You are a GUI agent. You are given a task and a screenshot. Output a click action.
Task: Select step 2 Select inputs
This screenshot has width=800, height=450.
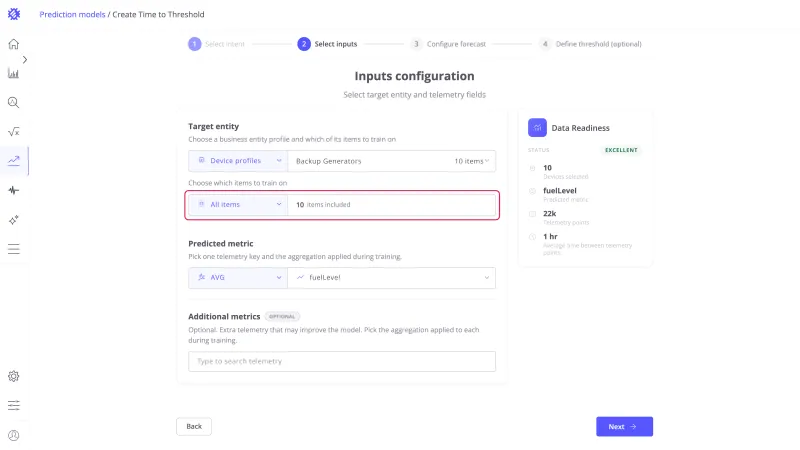[327, 44]
